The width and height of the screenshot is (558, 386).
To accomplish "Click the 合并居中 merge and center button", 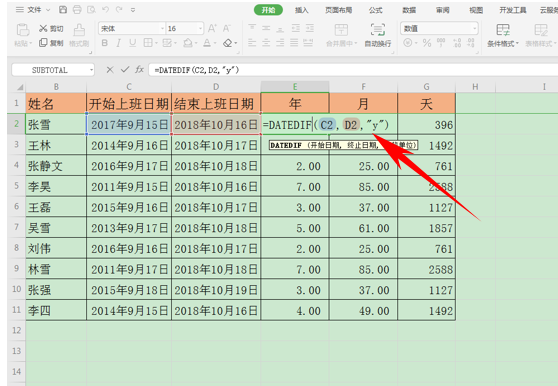I will coord(341,35).
